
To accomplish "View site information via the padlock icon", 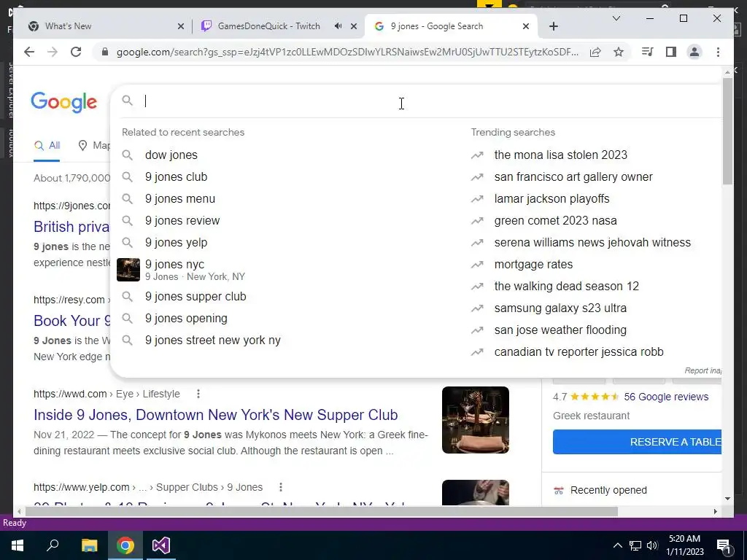I will (x=105, y=52).
